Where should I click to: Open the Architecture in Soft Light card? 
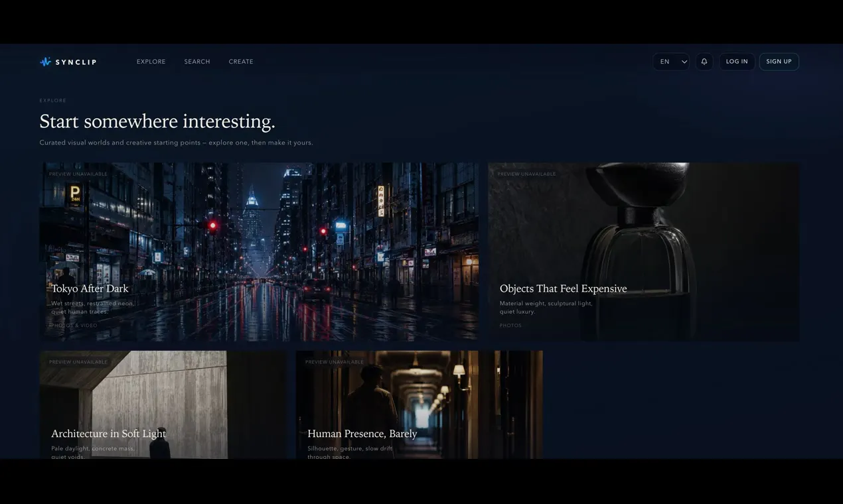coord(163,405)
